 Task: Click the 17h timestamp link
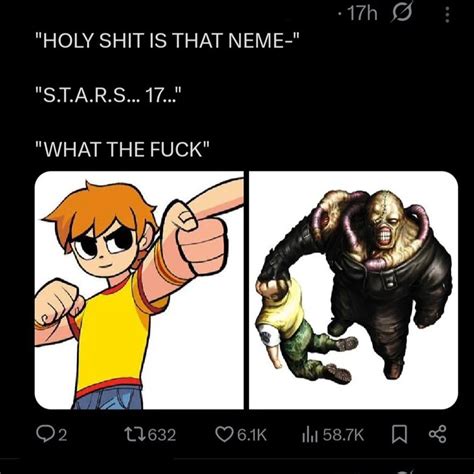(362, 14)
